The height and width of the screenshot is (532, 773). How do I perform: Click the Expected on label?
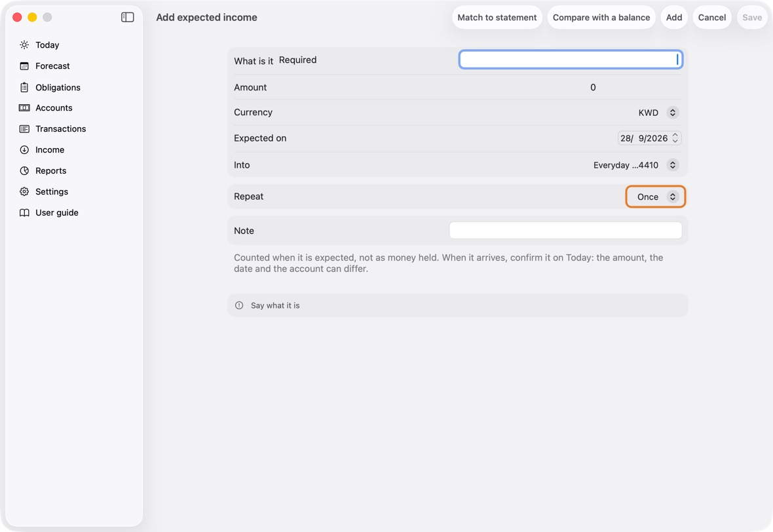point(260,138)
